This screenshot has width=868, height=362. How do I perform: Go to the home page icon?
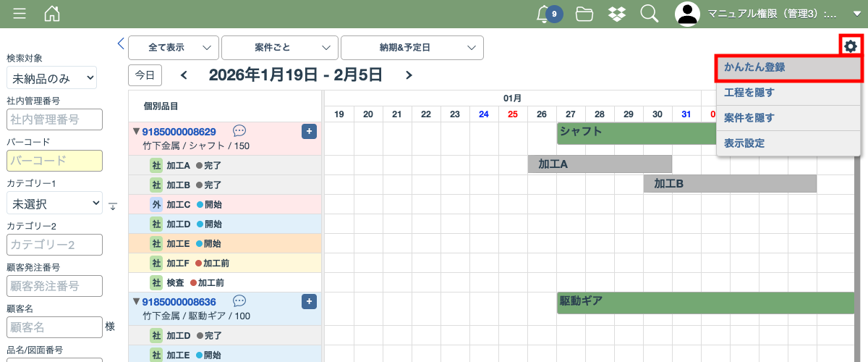52,14
